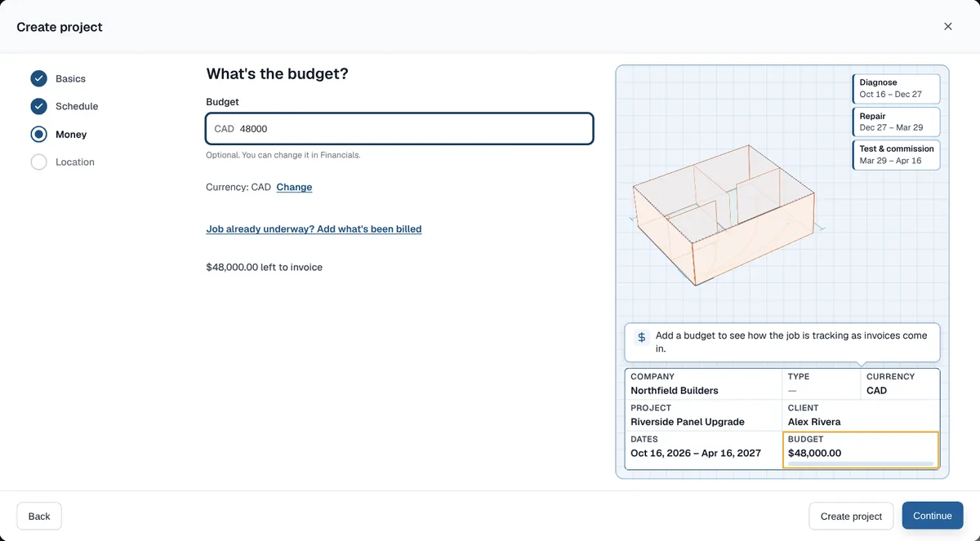
Task: Select the Location step circle
Action: tap(38, 162)
